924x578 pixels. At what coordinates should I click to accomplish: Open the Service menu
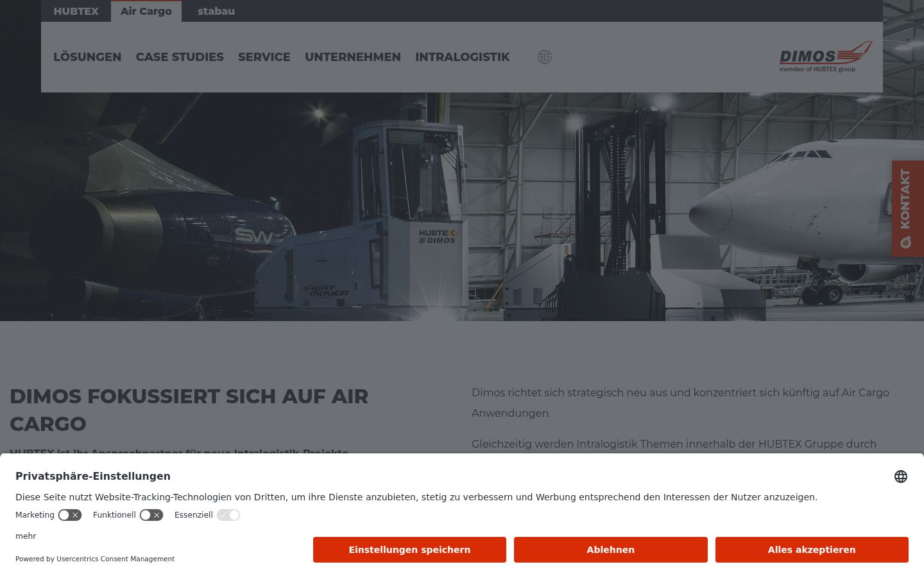[x=264, y=57]
